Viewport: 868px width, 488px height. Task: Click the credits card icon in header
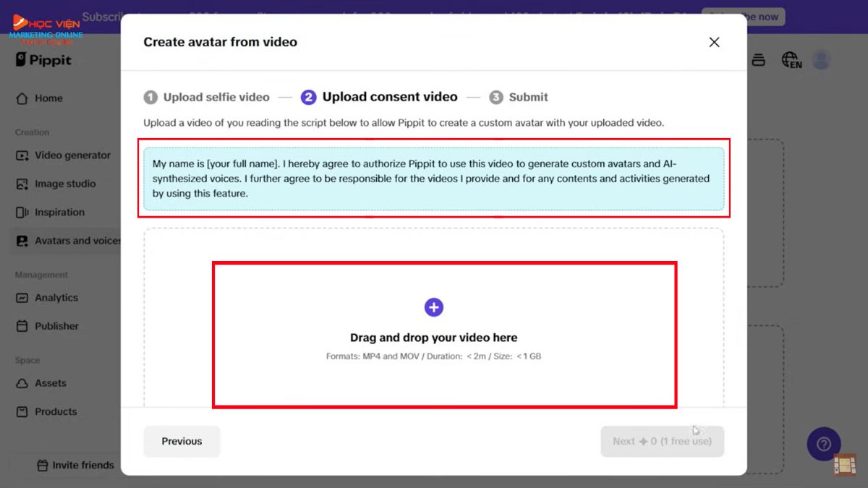[x=759, y=60]
